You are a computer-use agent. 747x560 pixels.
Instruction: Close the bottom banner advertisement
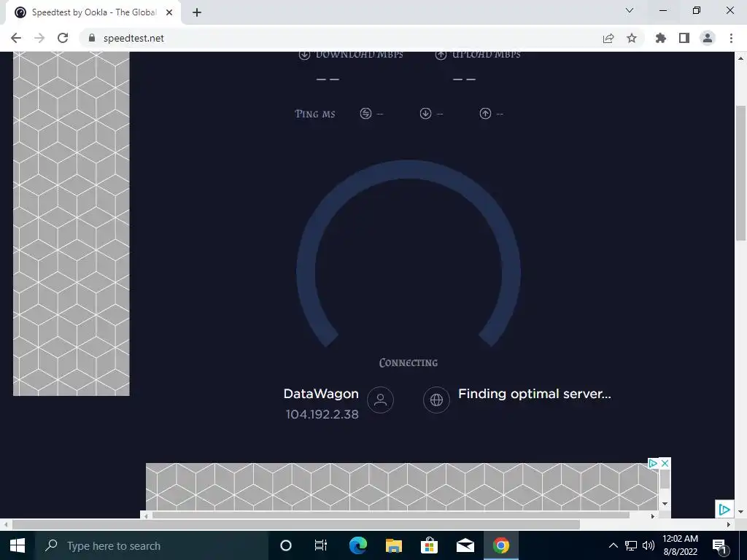(x=665, y=463)
